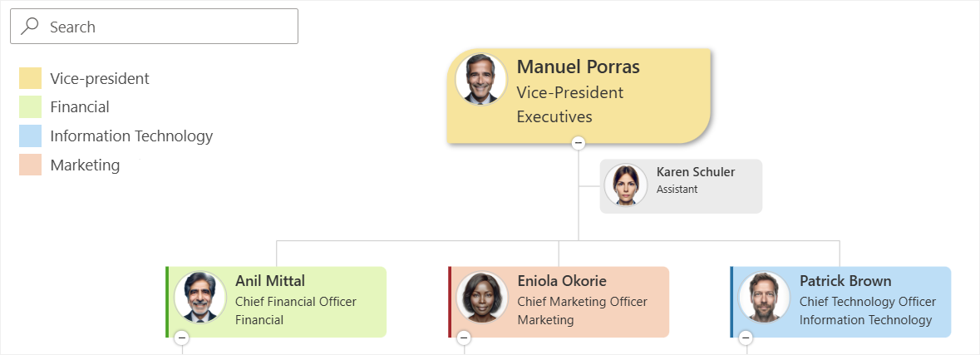Viewport: 980px width, 355px height.
Task: Click the search magnifier icon
Action: 30,27
